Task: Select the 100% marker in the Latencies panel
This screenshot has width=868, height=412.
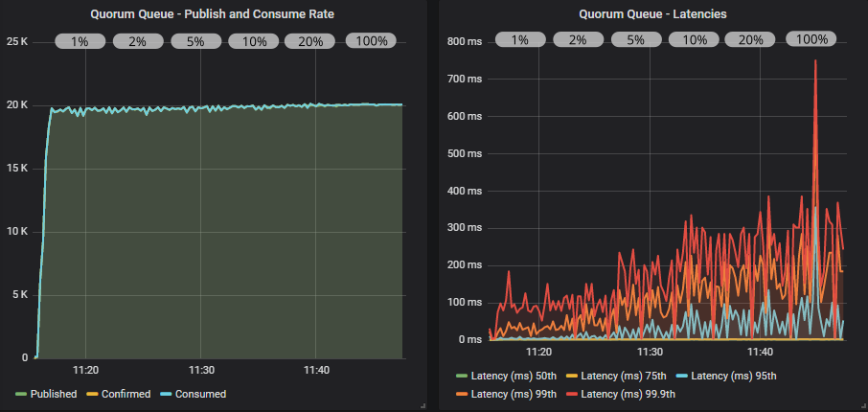Action: pos(811,40)
